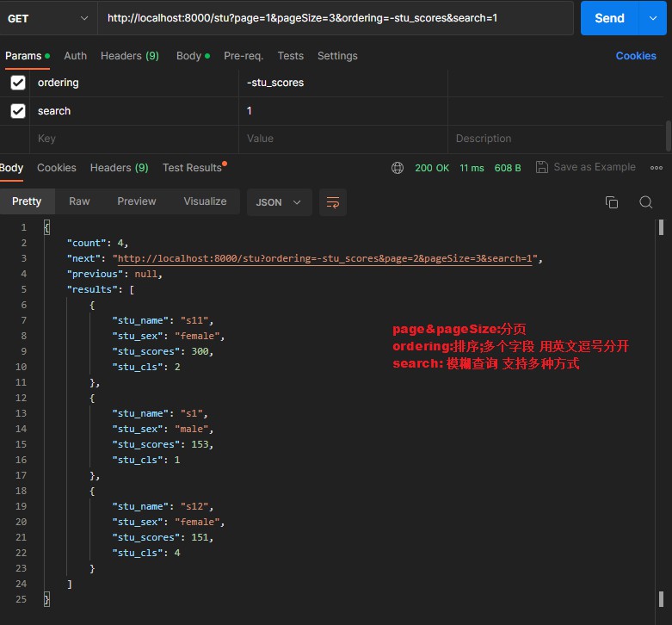Click the ordering key cell
This screenshot has width=672, height=625.
coord(134,83)
